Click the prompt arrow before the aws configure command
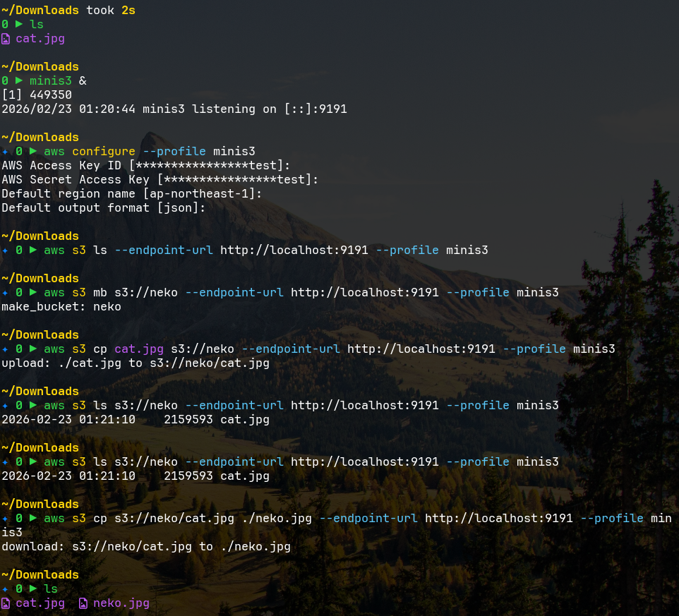Viewport: 679px width, 616px height. tap(33, 152)
